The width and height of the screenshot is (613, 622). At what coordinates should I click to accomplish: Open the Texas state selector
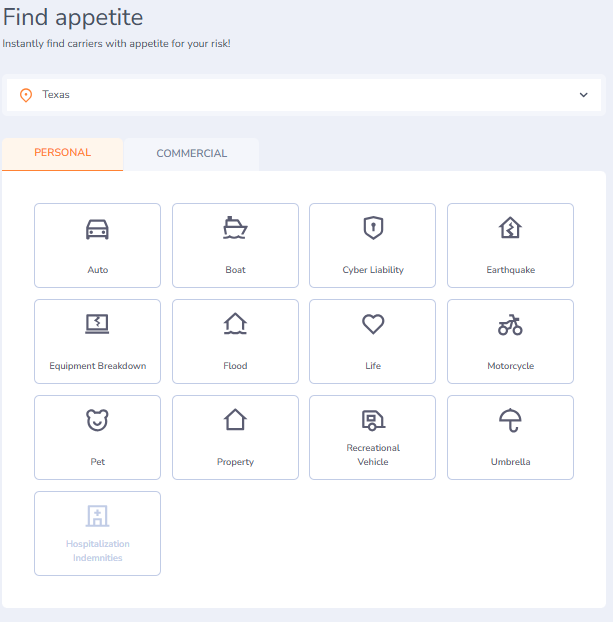coord(300,95)
